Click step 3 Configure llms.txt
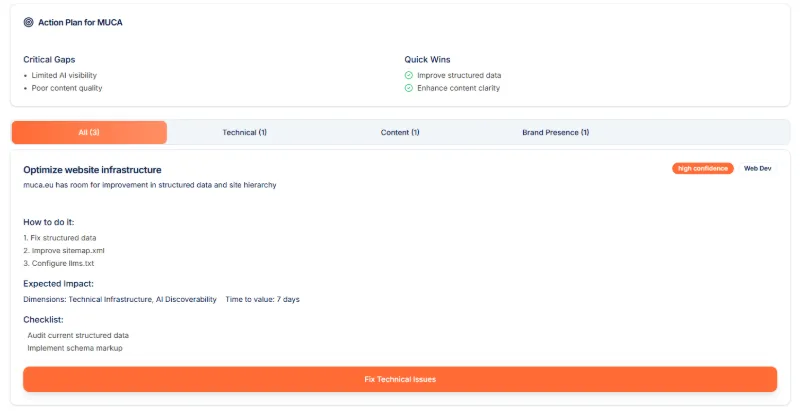This screenshot has height=411, width=800. [x=65, y=263]
